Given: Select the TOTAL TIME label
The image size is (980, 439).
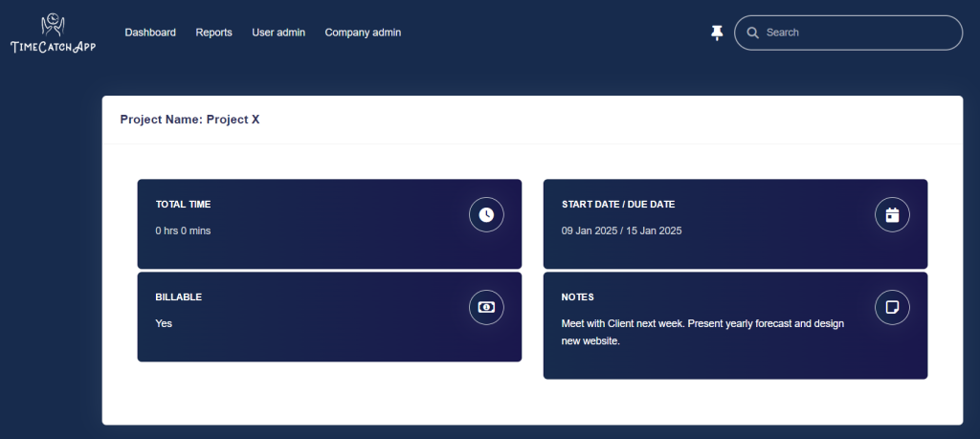Looking at the screenshot, I should pos(183,205).
